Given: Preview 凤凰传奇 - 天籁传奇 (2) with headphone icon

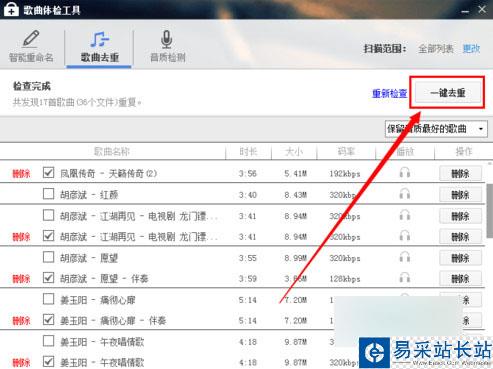Looking at the screenshot, I should tap(405, 173).
